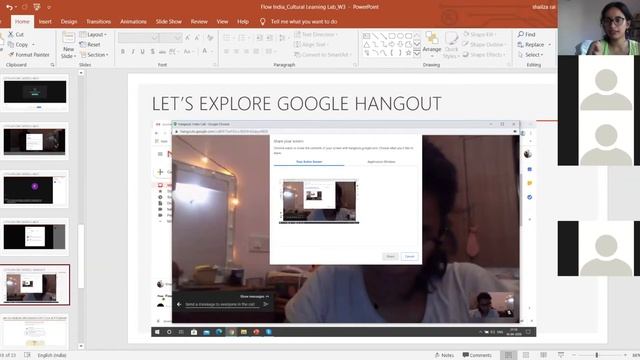Viewport: 640px width, 360px height.
Task: Switch to the Insert tab
Action: click(x=45, y=22)
